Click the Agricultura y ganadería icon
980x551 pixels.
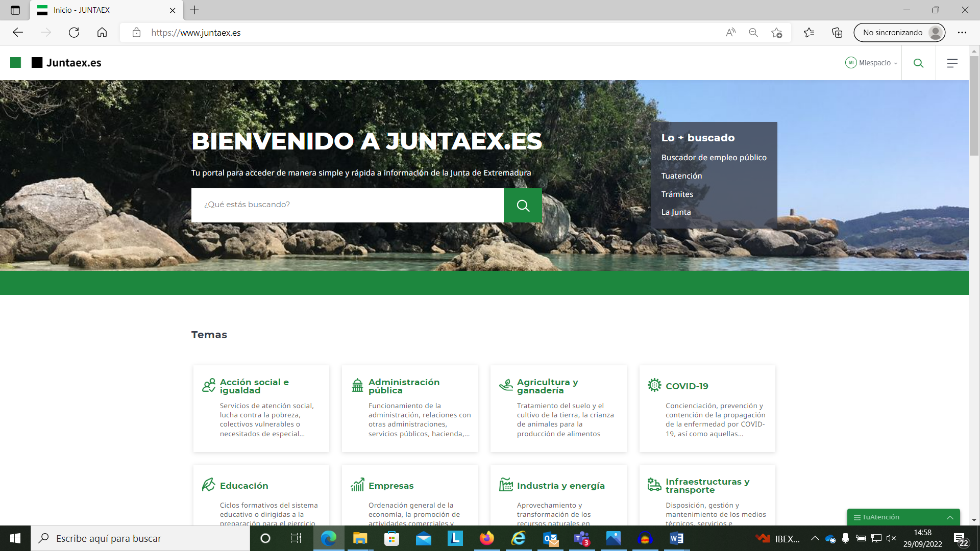click(506, 385)
